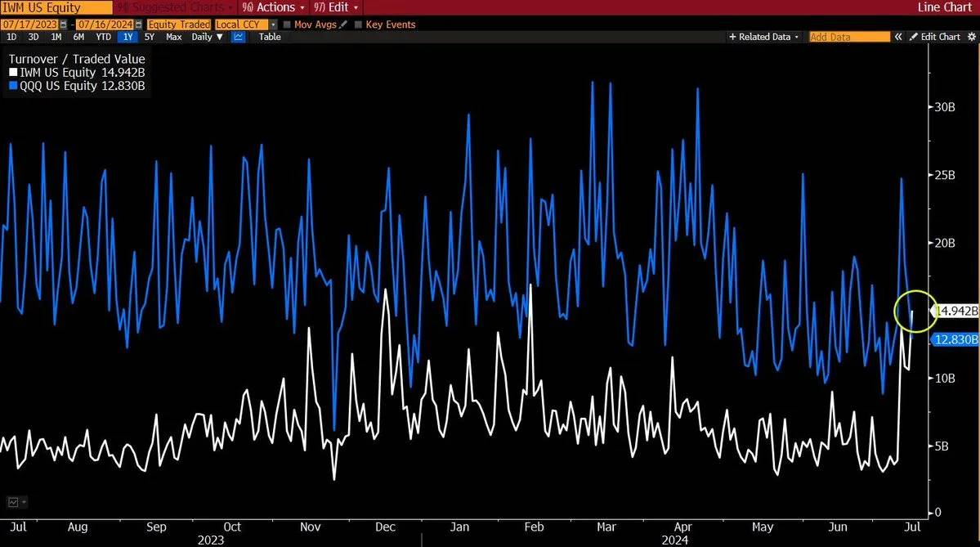Viewport: 980px width, 547px height.
Task: Toggle the Key Events checkbox
Action: [359, 25]
